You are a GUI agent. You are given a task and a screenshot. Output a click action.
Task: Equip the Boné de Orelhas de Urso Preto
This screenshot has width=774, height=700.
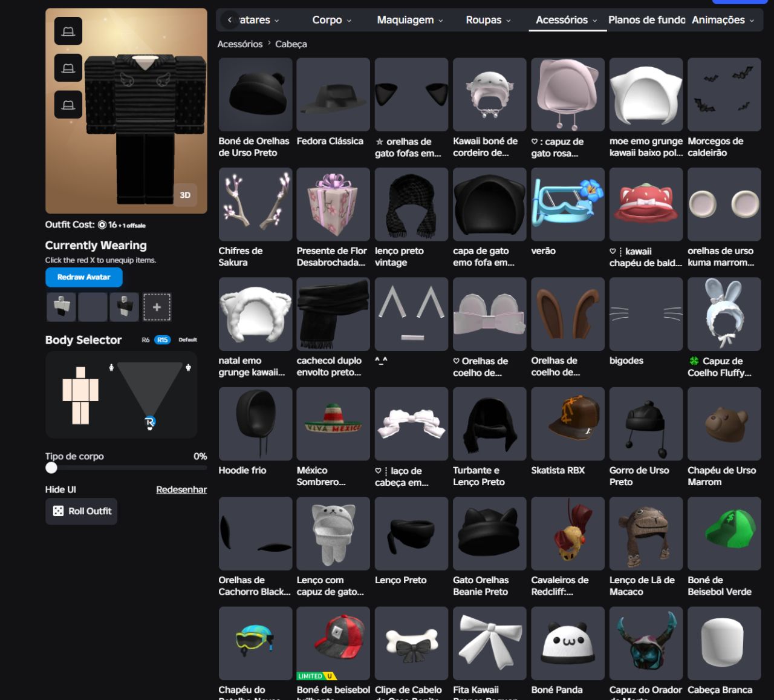255,94
